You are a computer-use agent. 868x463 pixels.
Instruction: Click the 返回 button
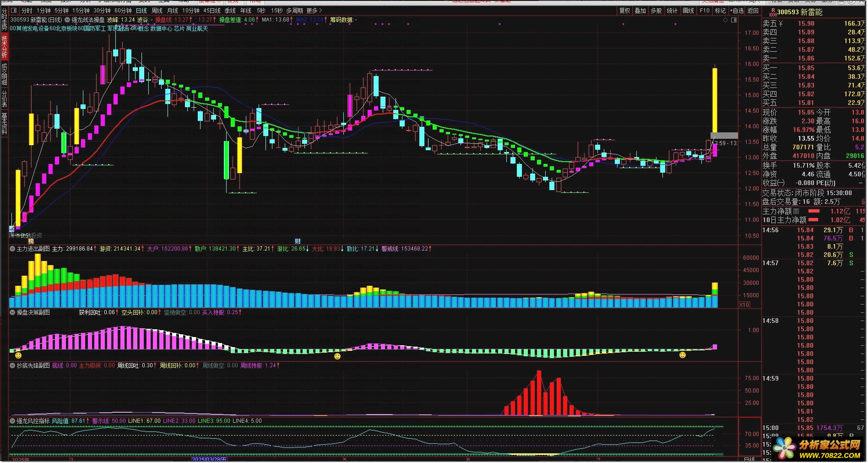pos(753,11)
